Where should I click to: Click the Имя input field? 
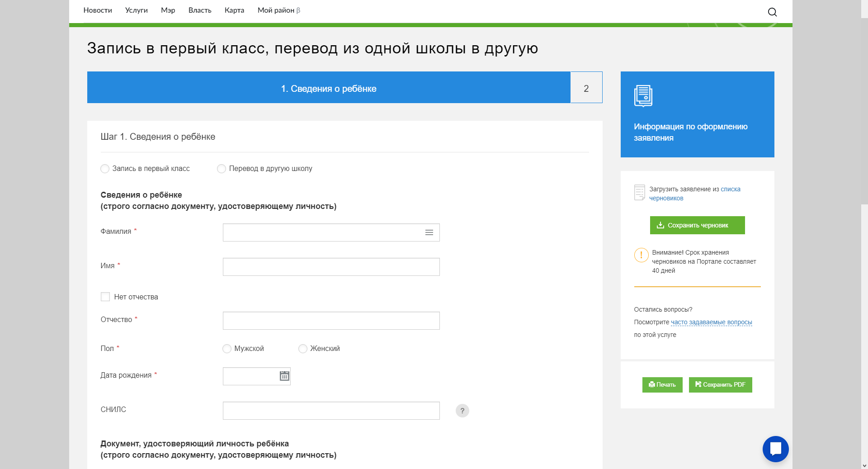(331, 267)
